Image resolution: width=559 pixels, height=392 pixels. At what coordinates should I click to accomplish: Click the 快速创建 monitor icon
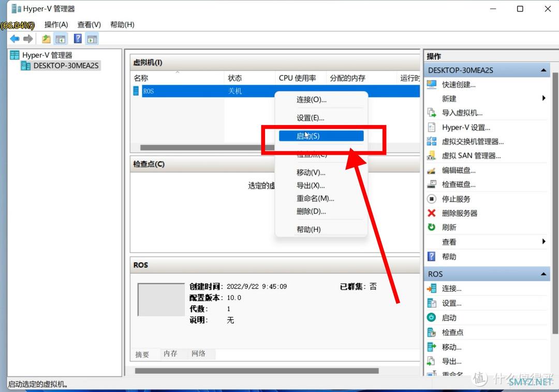click(432, 84)
